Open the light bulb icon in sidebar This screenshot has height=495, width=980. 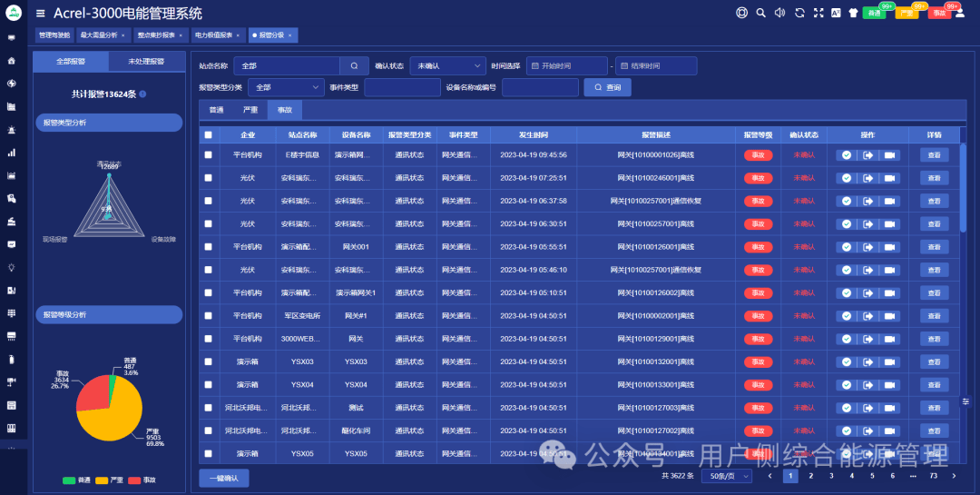[x=11, y=267]
